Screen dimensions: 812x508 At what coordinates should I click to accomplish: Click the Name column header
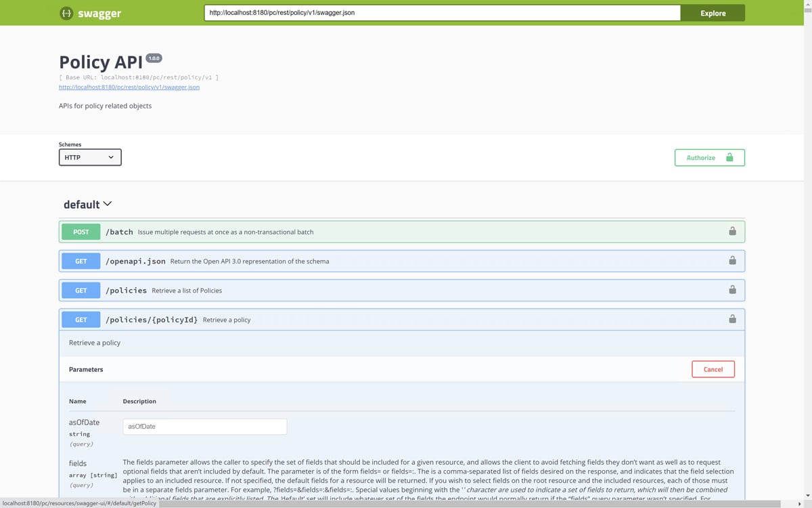tap(78, 401)
